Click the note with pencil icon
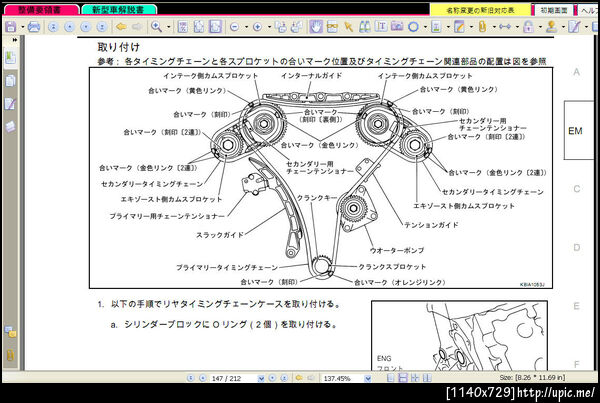 click(x=459, y=27)
